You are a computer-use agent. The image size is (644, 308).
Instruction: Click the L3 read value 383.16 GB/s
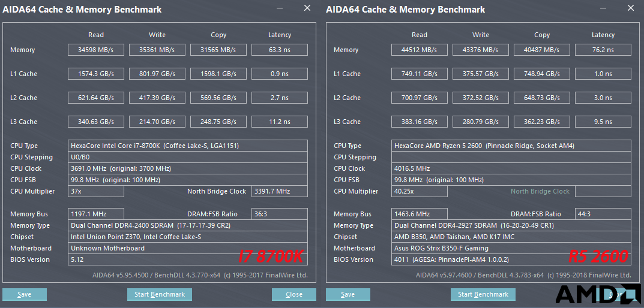click(x=420, y=122)
